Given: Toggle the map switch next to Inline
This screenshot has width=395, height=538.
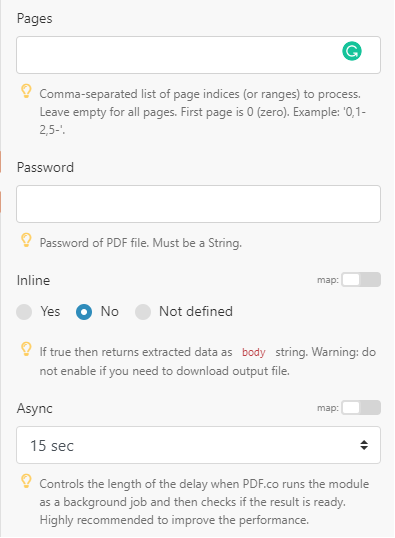Looking at the screenshot, I should [x=361, y=280].
